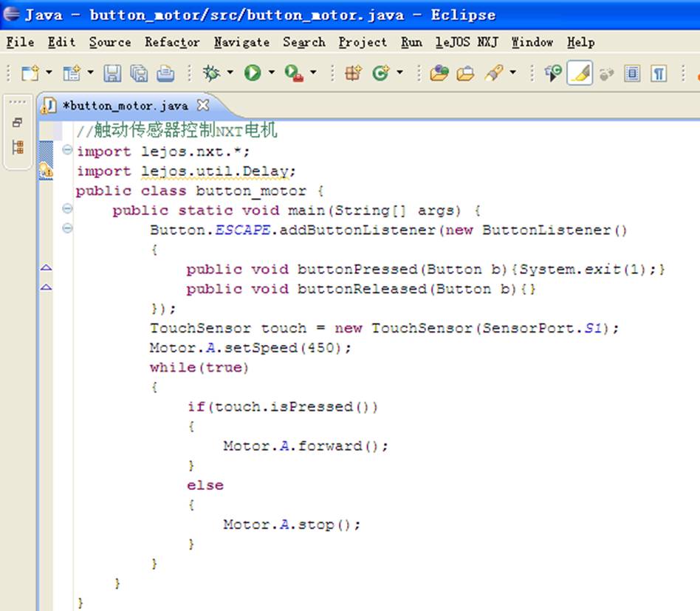The height and width of the screenshot is (611, 700).
Task: Open the Debug dropdown arrow
Action: pos(230,72)
